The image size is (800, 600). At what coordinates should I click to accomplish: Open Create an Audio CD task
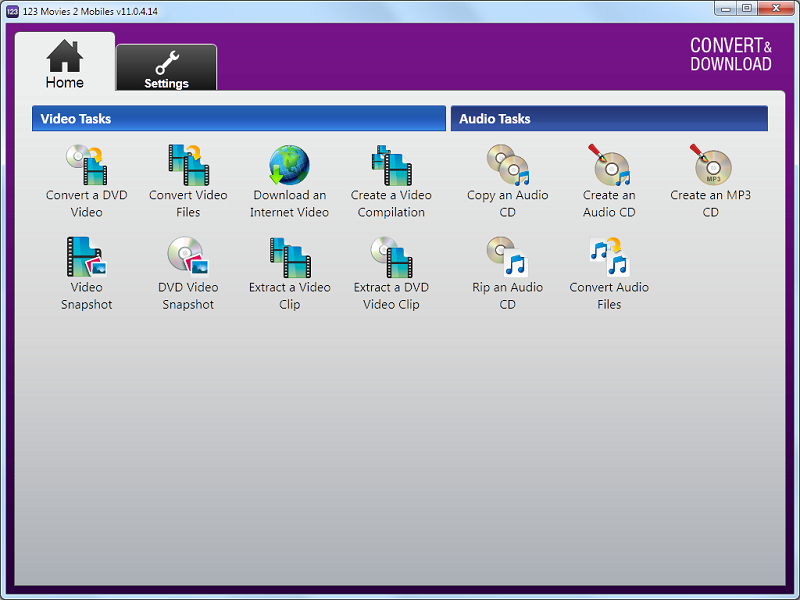pyautogui.click(x=609, y=166)
